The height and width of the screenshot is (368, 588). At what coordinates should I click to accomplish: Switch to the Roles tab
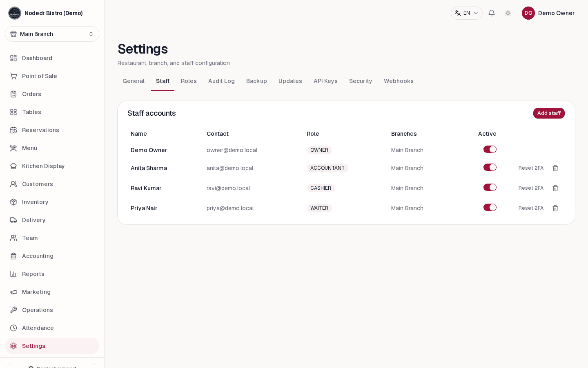click(189, 81)
